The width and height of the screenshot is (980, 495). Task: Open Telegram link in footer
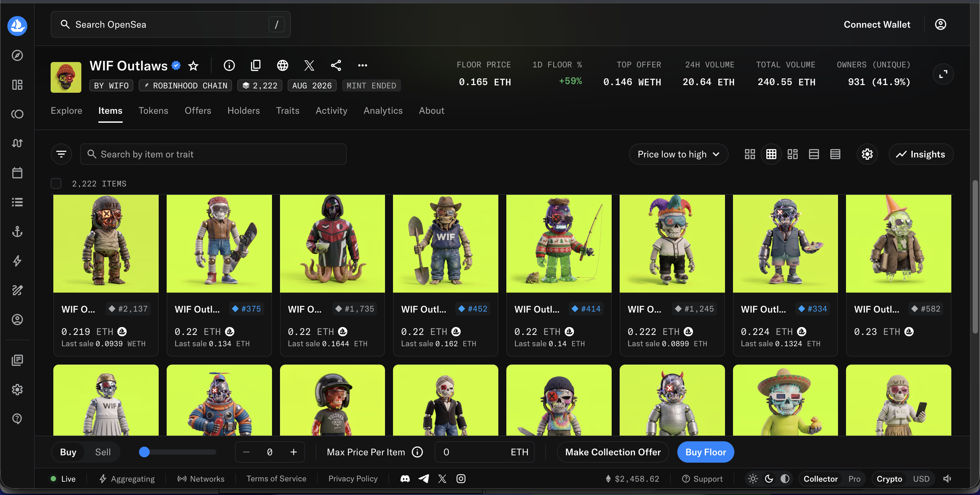coord(423,479)
